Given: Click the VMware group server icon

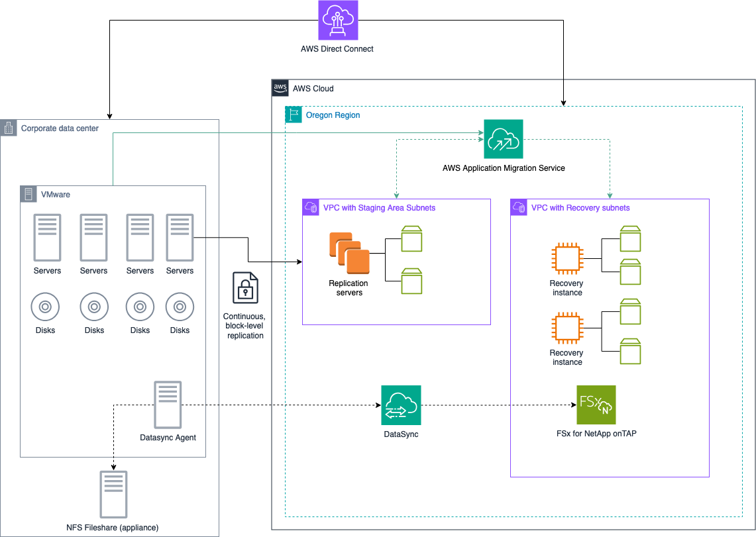Looking at the screenshot, I should 28,194.
